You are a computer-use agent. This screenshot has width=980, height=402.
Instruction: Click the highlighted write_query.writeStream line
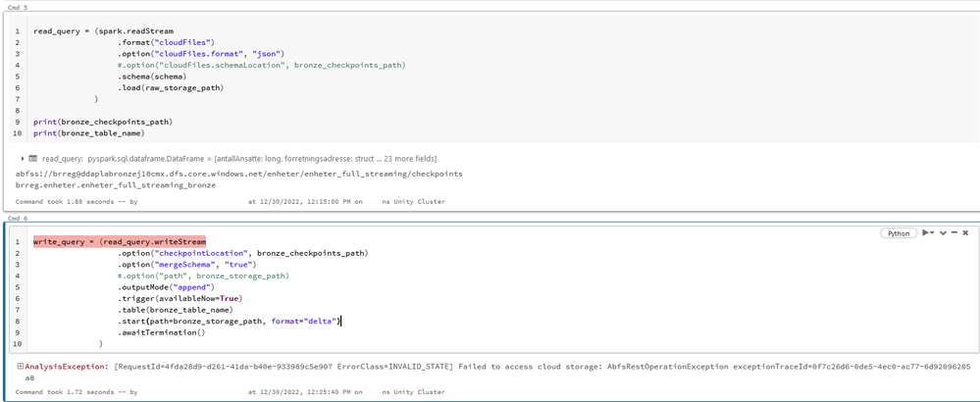(119, 241)
